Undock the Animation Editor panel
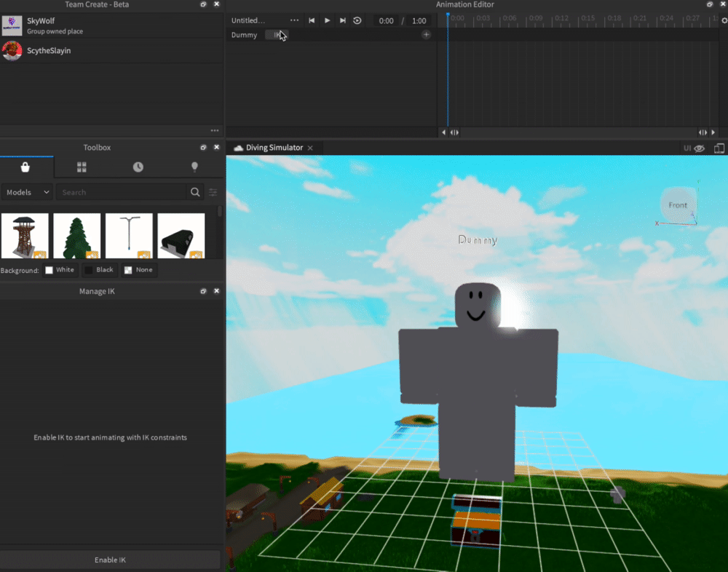Viewport: 728px width, 572px height. (x=709, y=4)
